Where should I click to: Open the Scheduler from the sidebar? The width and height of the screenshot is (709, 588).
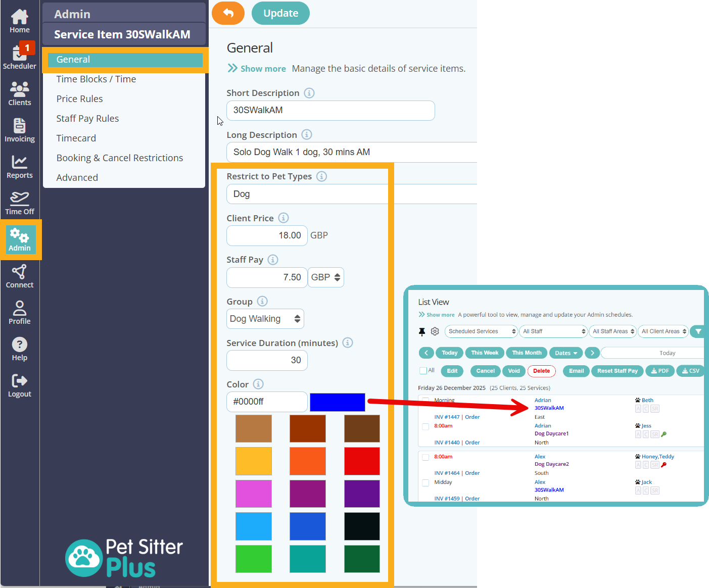tap(20, 56)
